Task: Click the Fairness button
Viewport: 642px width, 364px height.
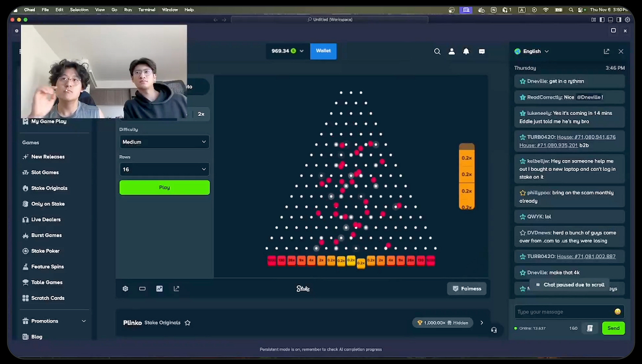Action: (x=467, y=289)
